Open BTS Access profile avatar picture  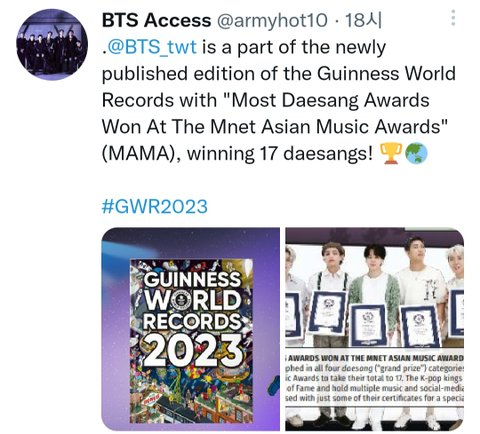click(52, 45)
